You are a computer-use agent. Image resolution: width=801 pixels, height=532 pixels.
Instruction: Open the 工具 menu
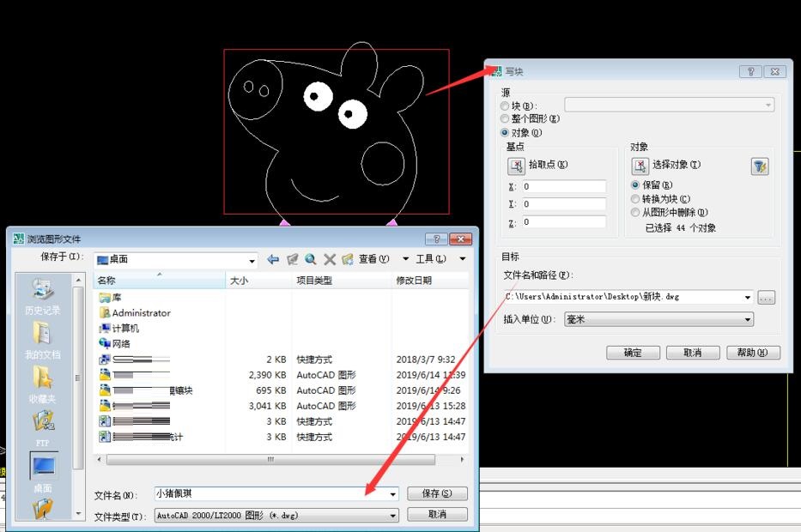[x=431, y=259]
